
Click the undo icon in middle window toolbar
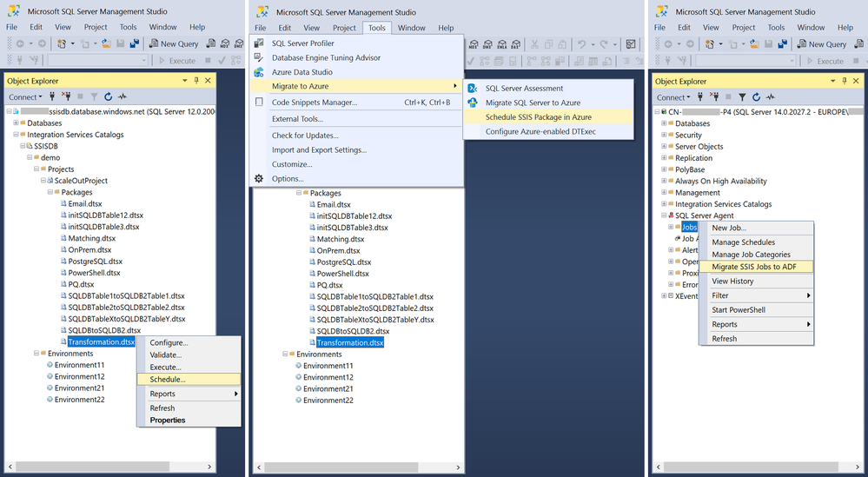[x=581, y=45]
